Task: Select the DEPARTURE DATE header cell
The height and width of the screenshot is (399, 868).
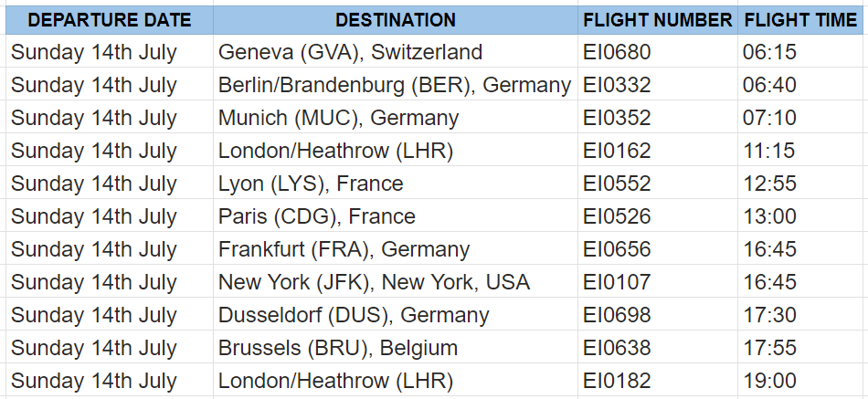Action: pyautogui.click(x=109, y=20)
